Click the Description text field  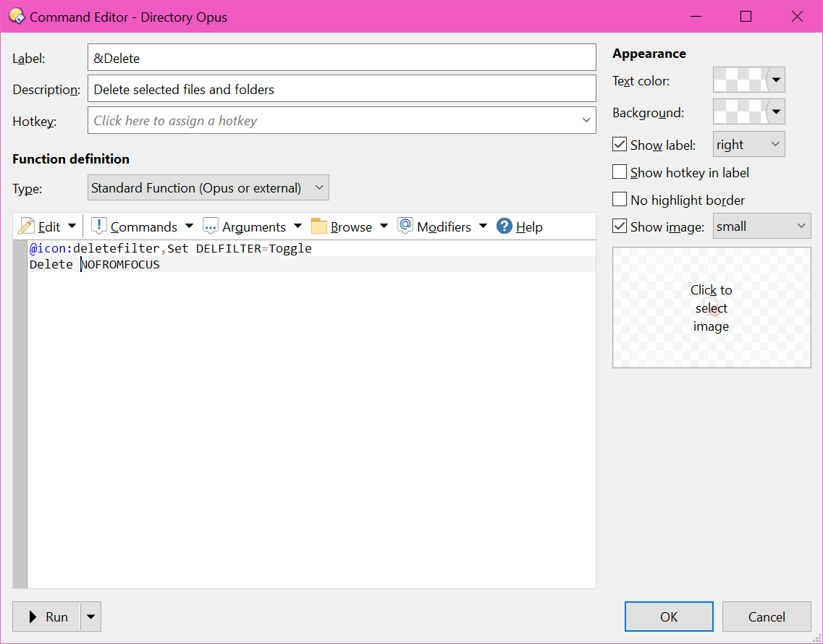tap(342, 89)
